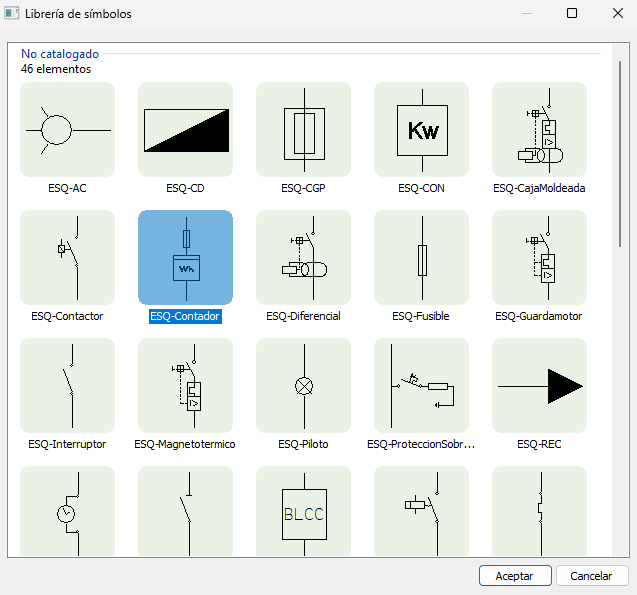This screenshot has height=595, width=637.
Task: Select the disconnector symbol in the bottom row
Action: pos(186,511)
